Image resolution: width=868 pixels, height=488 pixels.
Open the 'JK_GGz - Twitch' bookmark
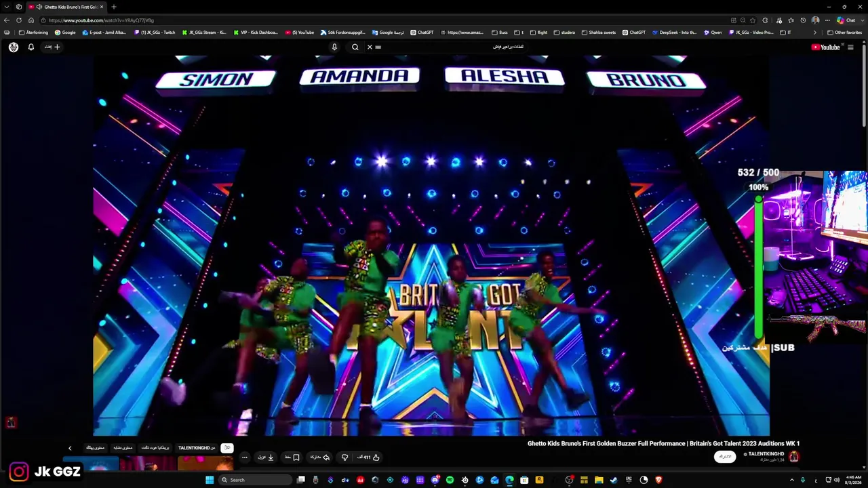point(155,33)
